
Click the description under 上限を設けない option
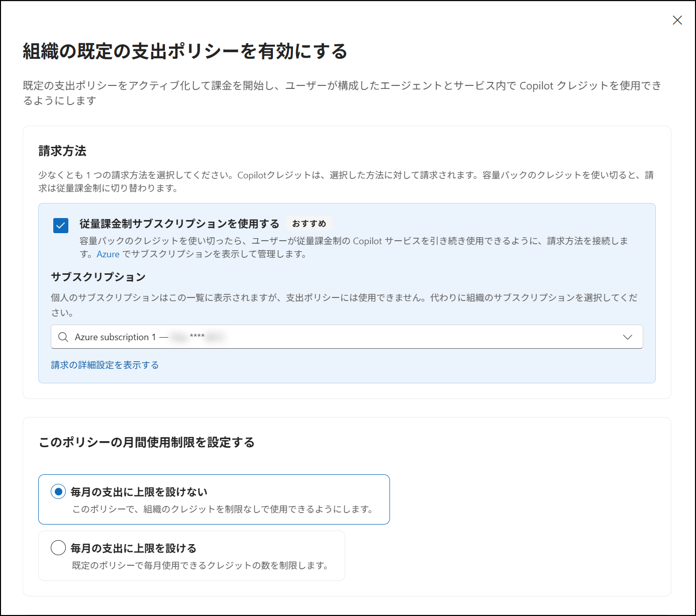223,509
